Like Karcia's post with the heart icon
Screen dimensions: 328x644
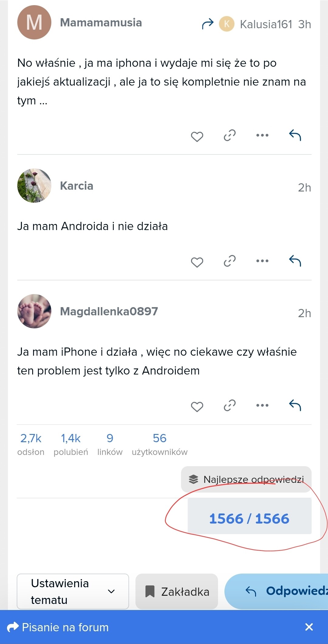[197, 262]
